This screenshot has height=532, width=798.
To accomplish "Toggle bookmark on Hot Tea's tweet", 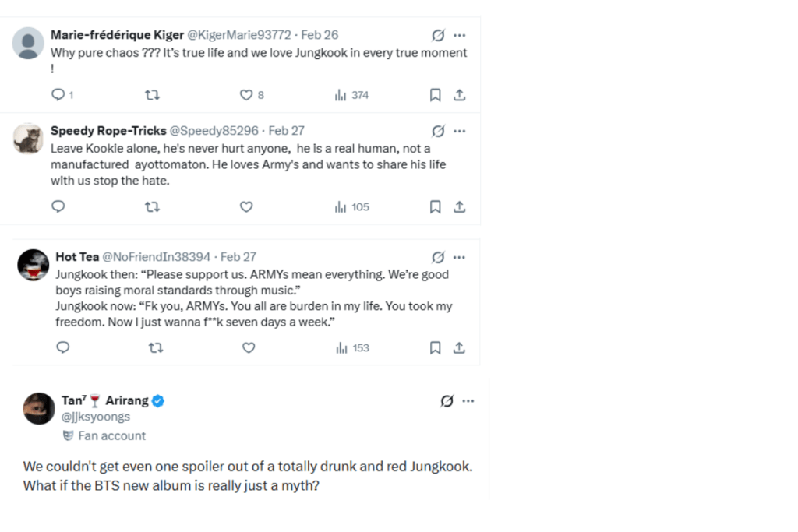I will (x=435, y=347).
